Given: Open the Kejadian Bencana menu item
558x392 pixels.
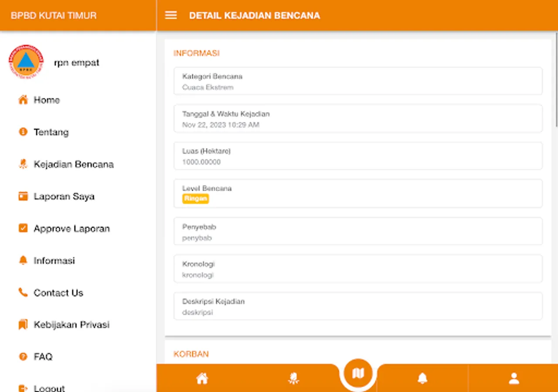Looking at the screenshot, I should (x=73, y=164).
